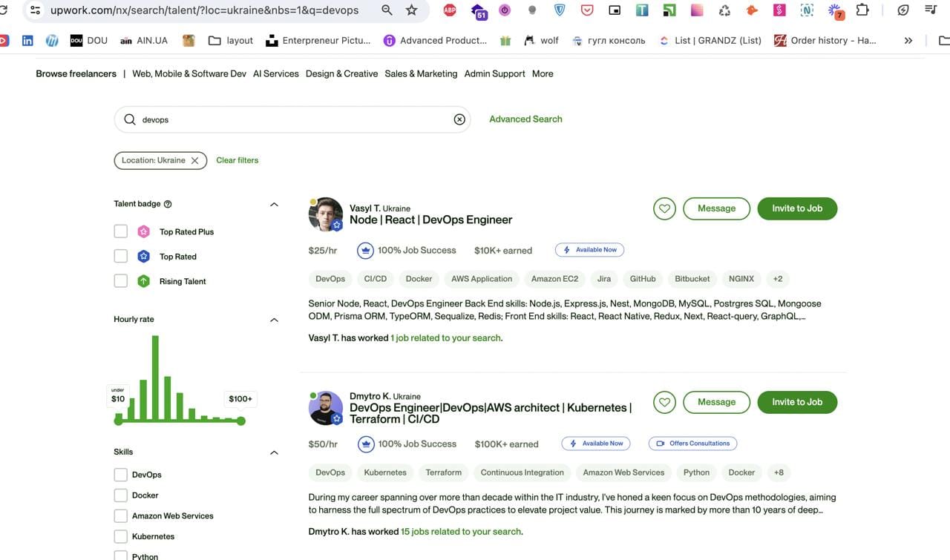Open the Design & Creative category
Image resolution: width=950 pixels, height=560 pixels.
[341, 73]
